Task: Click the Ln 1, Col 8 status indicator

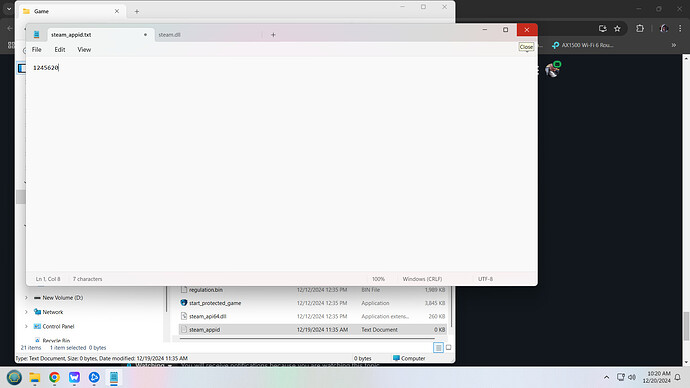Action: coord(48,279)
